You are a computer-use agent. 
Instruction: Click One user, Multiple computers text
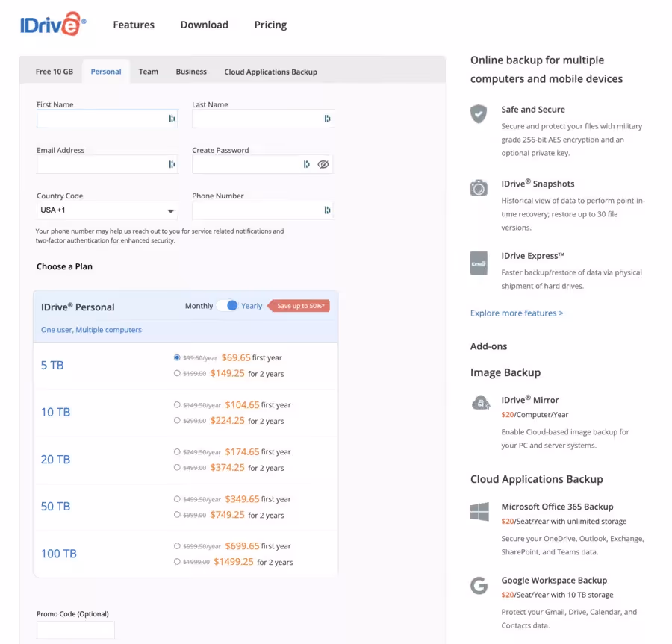(91, 330)
